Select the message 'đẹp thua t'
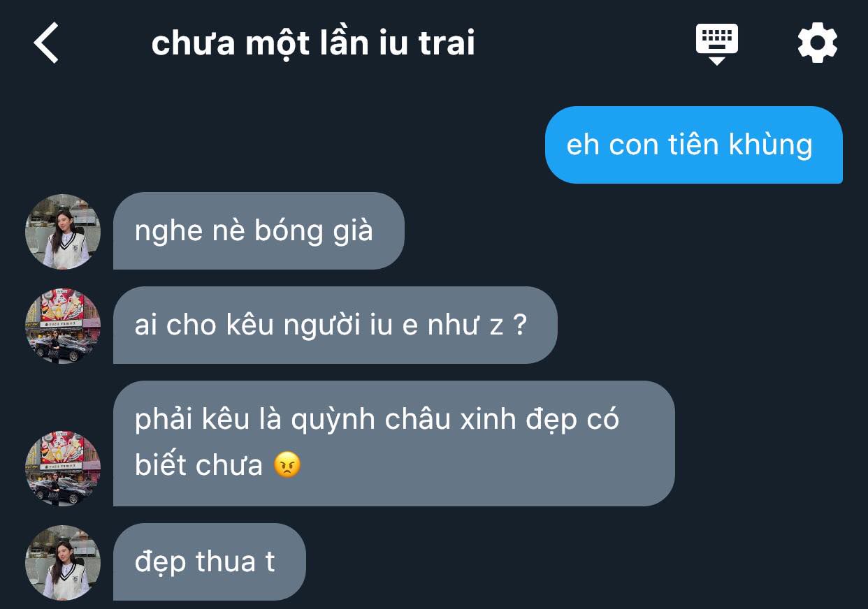Viewport: 868px width, 609px height. click(210, 562)
